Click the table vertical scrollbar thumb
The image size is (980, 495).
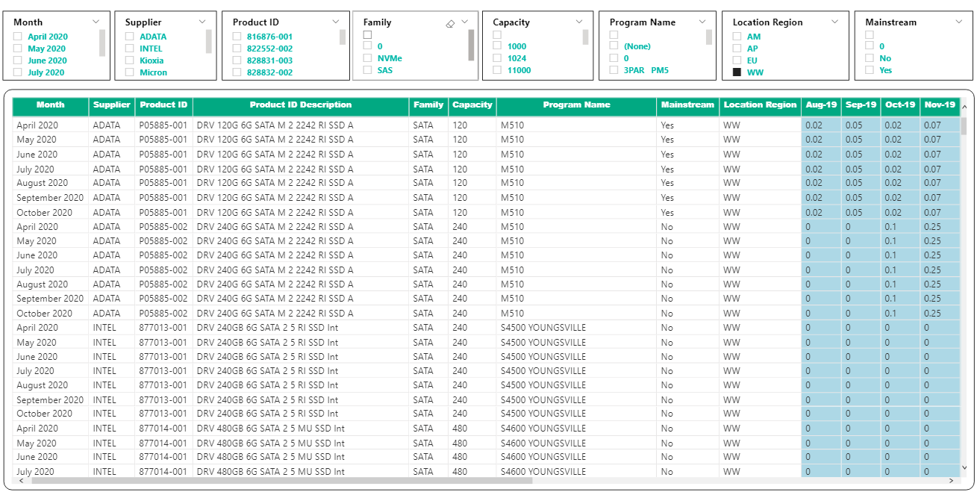(x=964, y=126)
